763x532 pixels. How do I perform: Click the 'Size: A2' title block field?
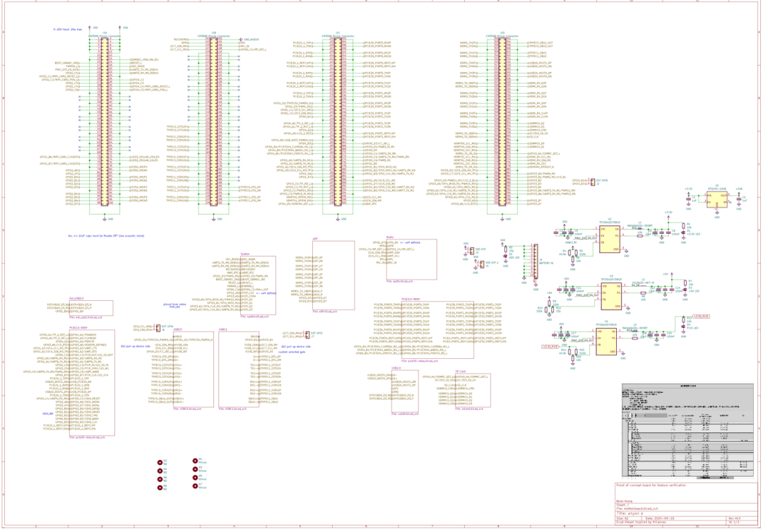point(622,518)
